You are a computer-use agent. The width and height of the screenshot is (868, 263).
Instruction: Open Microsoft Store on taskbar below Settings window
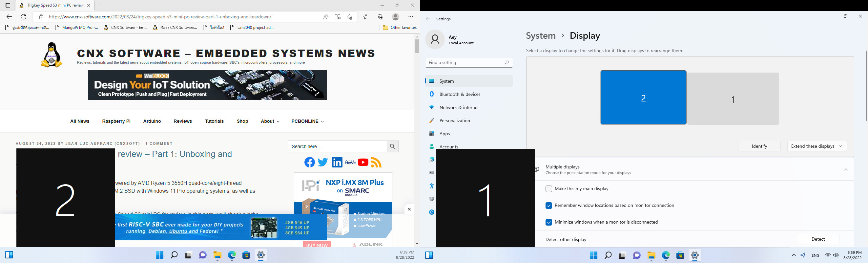[680, 255]
